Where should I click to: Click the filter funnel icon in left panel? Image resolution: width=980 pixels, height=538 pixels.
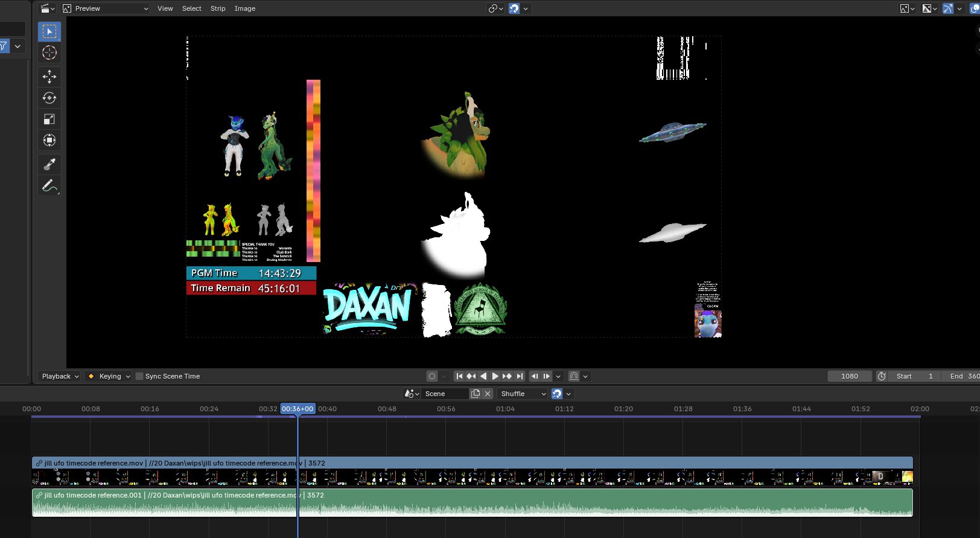coord(4,46)
